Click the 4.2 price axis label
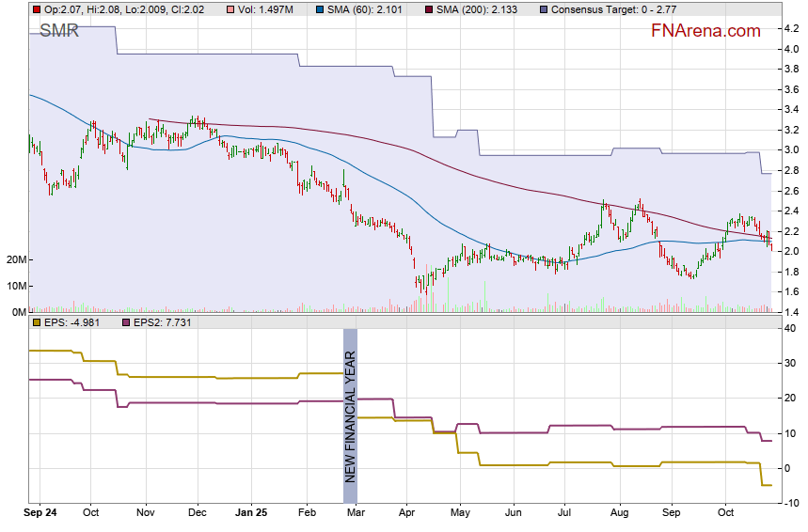 click(x=791, y=28)
